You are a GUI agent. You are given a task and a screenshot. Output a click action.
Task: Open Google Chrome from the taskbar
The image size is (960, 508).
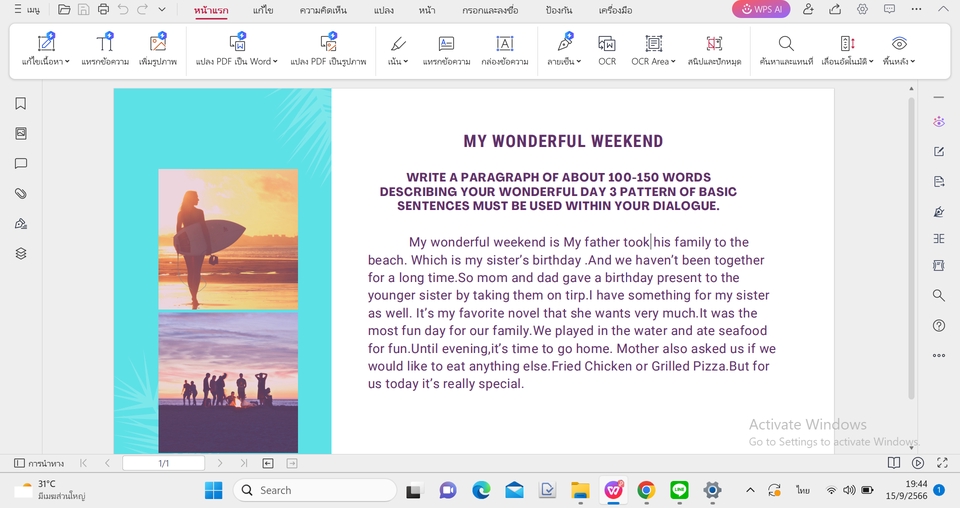646,490
